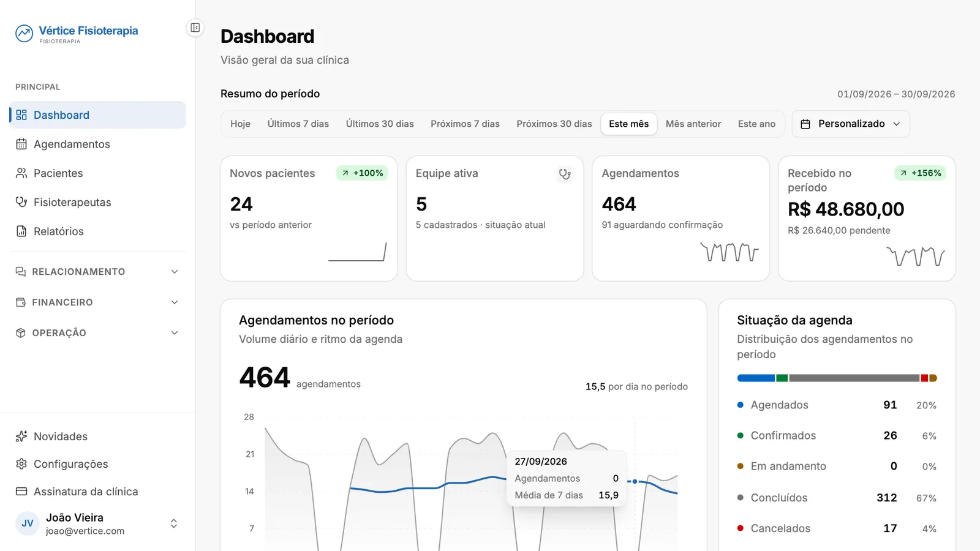Screen dimensions: 980x551
Task: Open Configurações from the sidebar
Action: tap(98, 464)
